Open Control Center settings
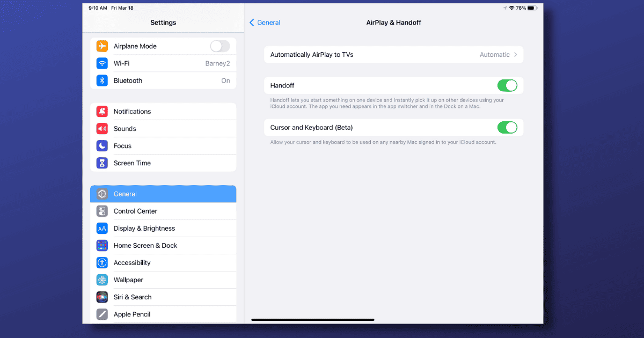Screen dimensions: 644x338 (x=163, y=211)
